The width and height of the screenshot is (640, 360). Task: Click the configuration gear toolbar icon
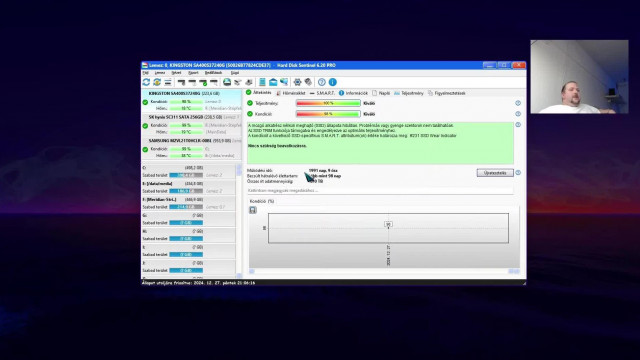pos(297,82)
